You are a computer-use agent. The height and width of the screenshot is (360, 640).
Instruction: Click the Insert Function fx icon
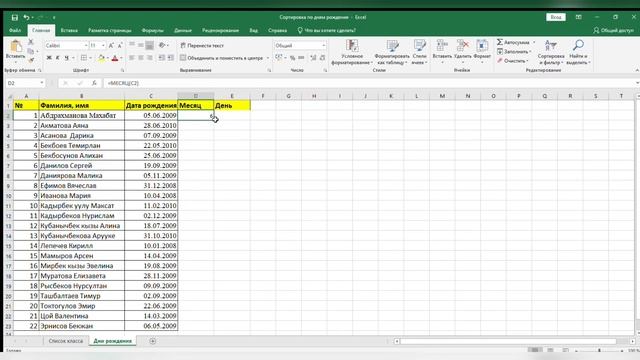(x=94, y=83)
